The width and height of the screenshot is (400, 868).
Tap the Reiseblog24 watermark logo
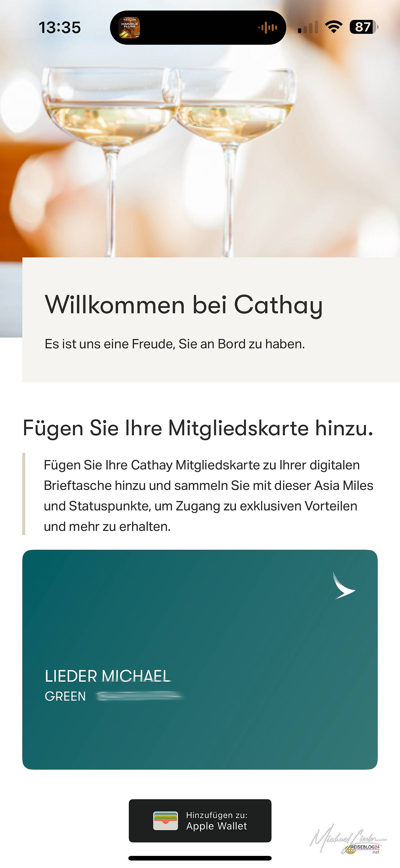pos(348,839)
